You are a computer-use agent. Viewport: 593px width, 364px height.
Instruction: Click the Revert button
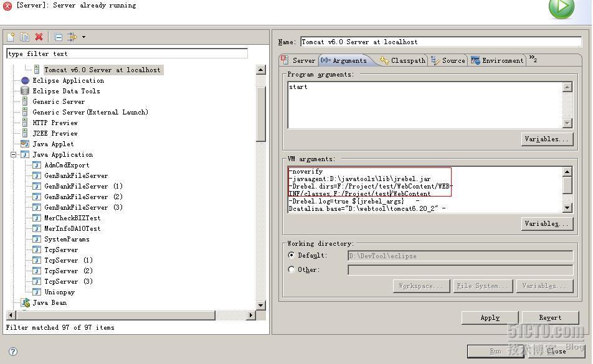[550, 317]
